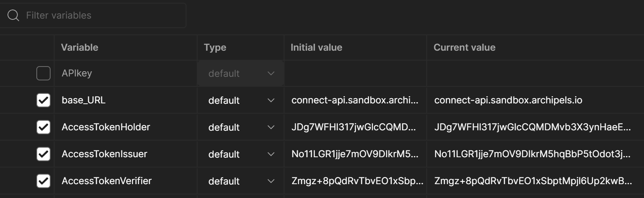Open the base_URL type dropdown
Screen dimensions: 644x198
241,101
